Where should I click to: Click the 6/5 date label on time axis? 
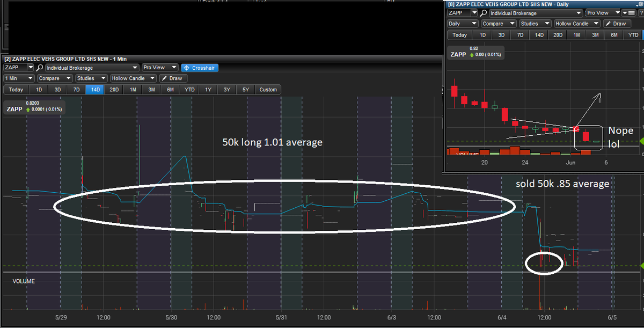point(612,318)
